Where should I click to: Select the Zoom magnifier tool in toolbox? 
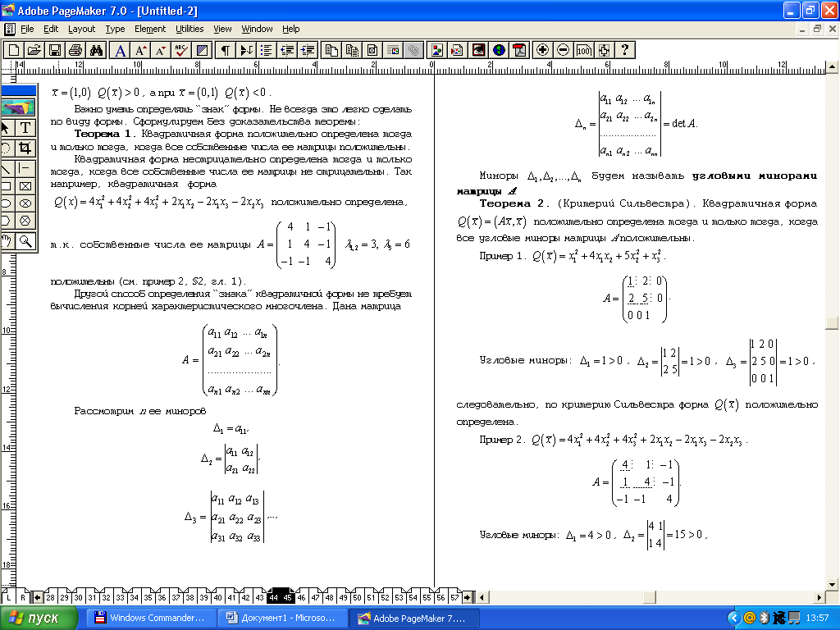point(25,241)
